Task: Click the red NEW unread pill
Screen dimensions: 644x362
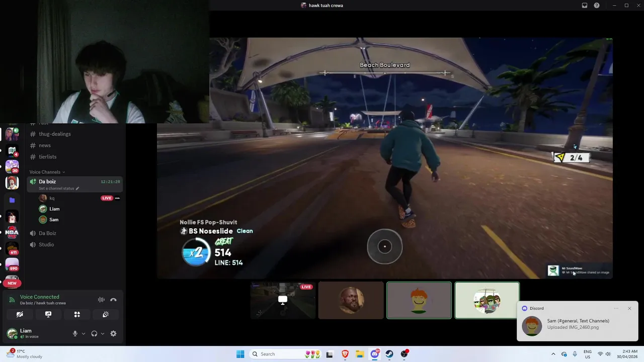Action: point(12,283)
